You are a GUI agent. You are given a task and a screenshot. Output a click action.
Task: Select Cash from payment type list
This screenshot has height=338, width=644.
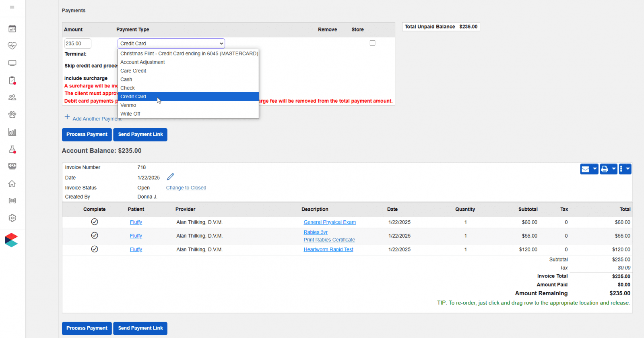click(126, 79)
